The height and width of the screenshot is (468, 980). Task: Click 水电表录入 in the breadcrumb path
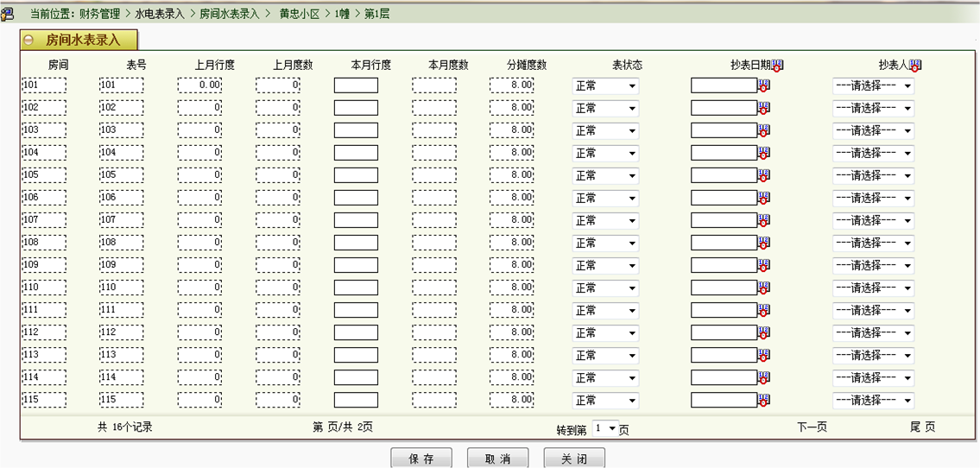pyautogui.click(x=160, y=14)
